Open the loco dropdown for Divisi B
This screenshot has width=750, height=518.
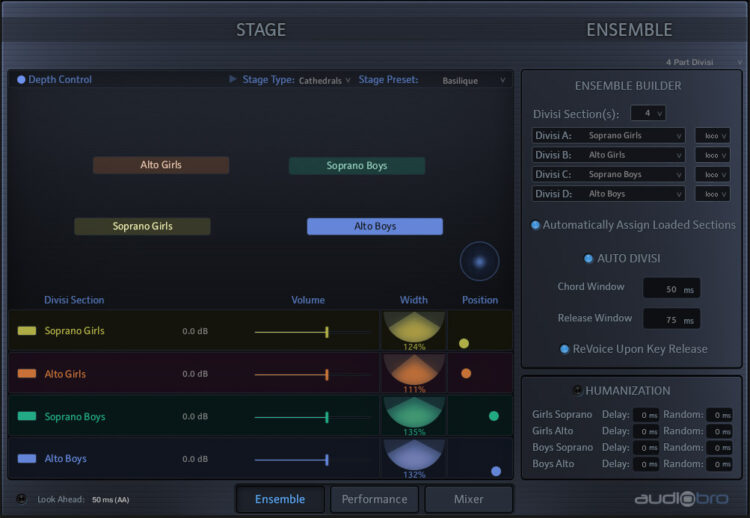713,155
